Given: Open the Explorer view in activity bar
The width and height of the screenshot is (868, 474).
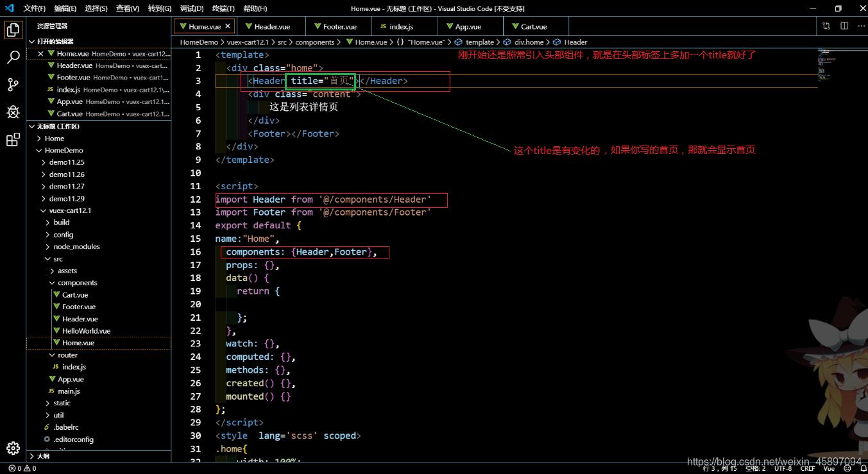Looking at the screenshot, I should click(x=13, y=30).
